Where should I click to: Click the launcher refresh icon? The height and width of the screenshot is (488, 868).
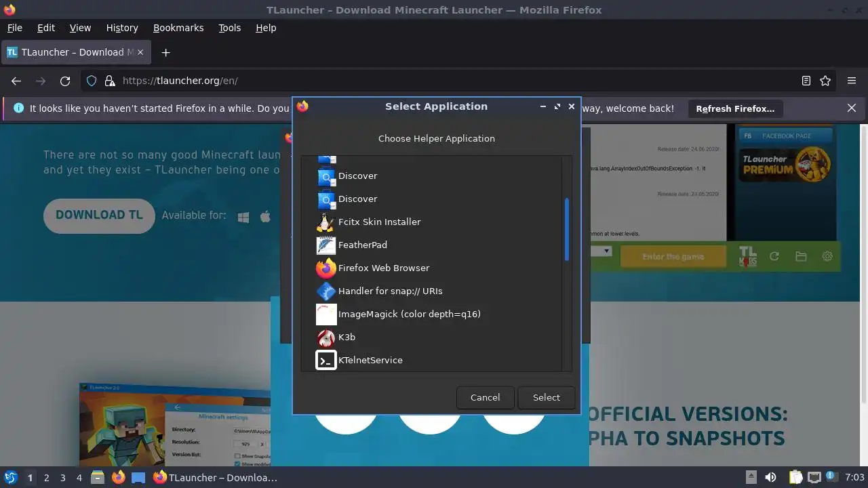click(774, 256)
